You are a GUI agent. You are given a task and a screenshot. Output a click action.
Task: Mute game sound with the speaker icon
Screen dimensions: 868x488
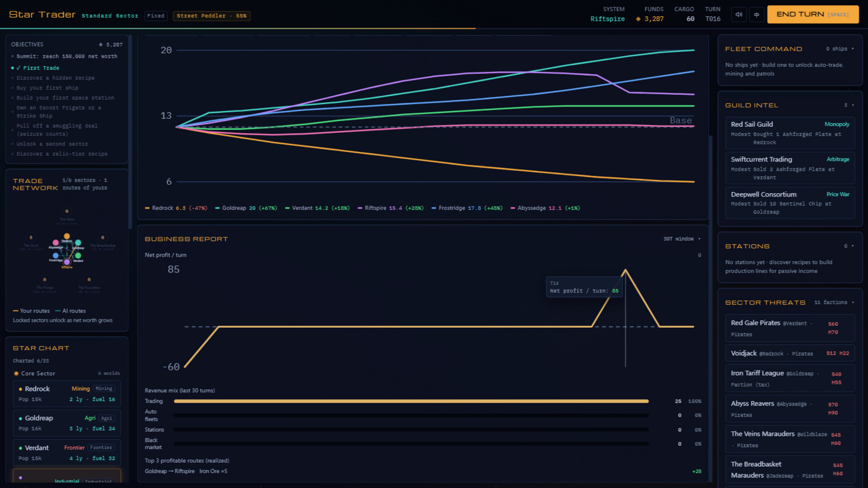point(739,14)
